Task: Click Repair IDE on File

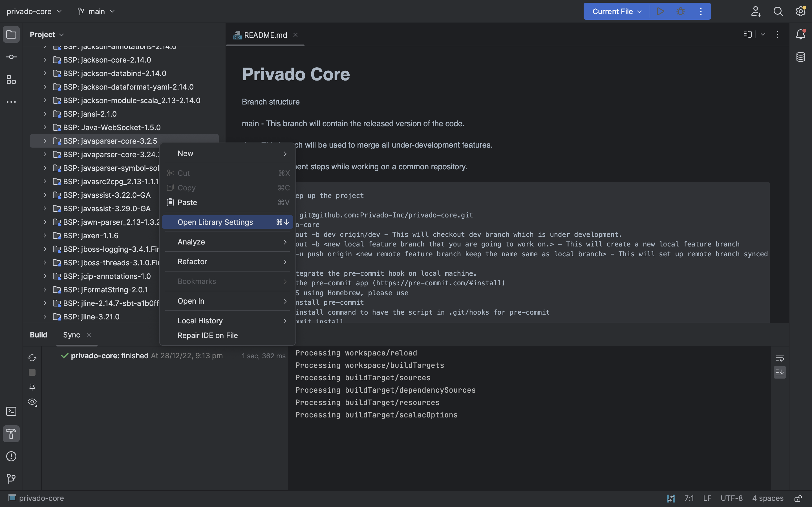Action: pos(207,335)
